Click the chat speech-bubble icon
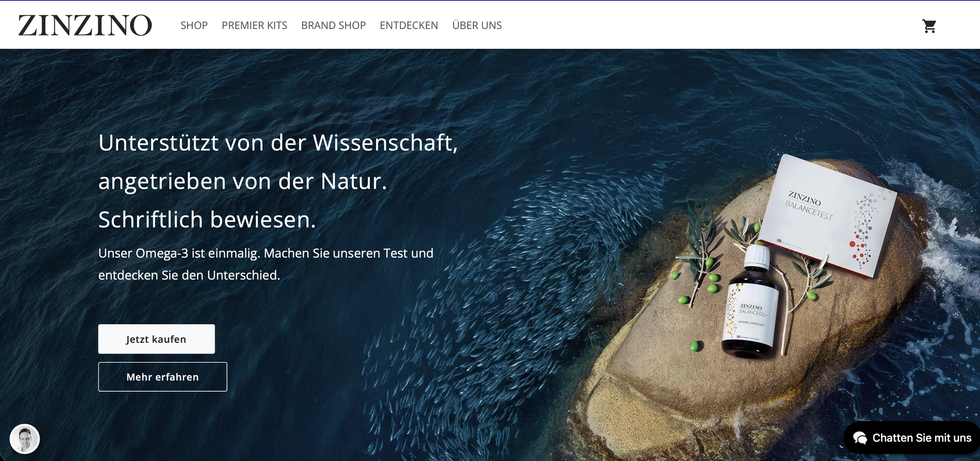Viewport: 980px width, 461px height. 860,438
